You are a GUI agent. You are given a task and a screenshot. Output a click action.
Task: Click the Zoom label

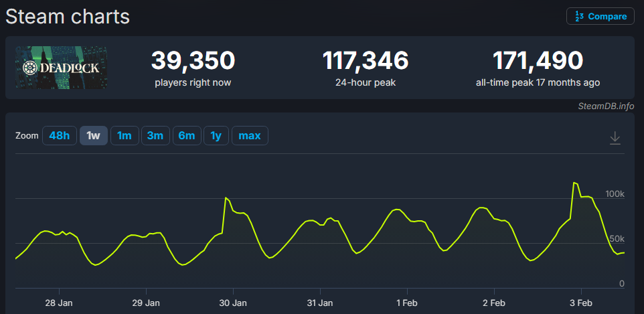(27, 136)
